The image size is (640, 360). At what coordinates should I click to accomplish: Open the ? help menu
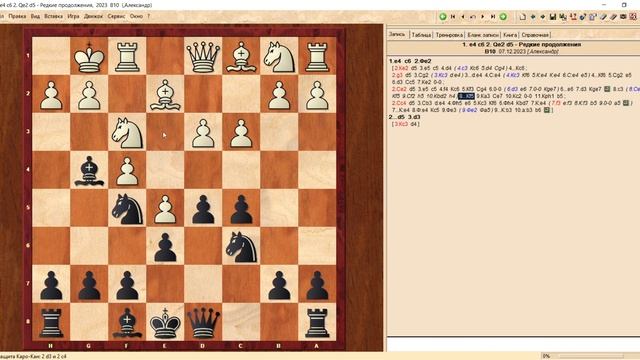click(149, 16)
